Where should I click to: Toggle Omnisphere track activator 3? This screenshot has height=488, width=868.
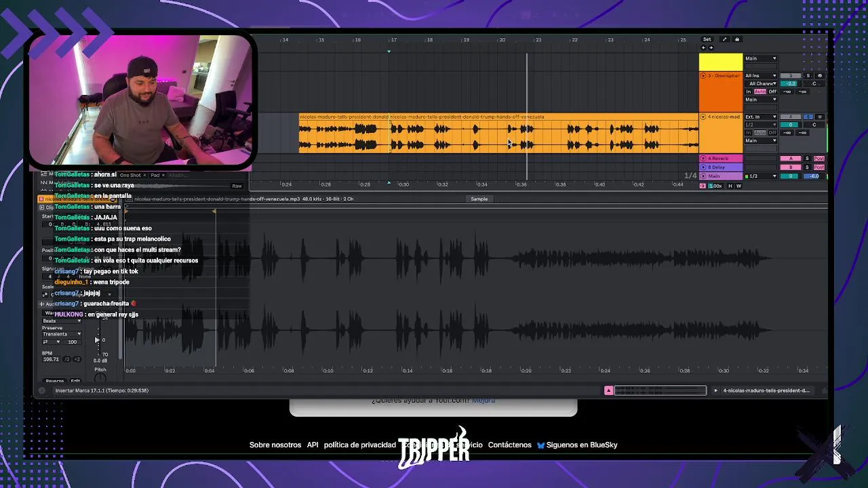791,76
